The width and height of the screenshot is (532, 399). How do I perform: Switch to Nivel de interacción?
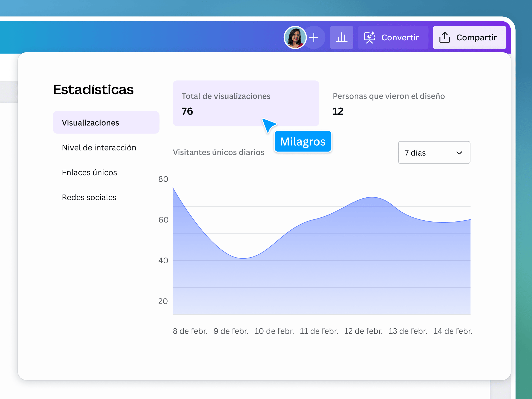tap(99, 148)
